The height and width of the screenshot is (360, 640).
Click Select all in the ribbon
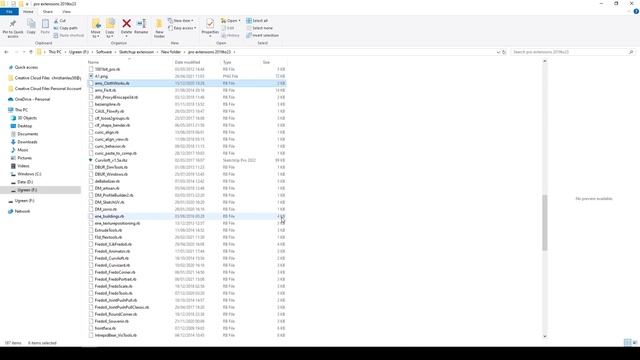coord(257,20)
